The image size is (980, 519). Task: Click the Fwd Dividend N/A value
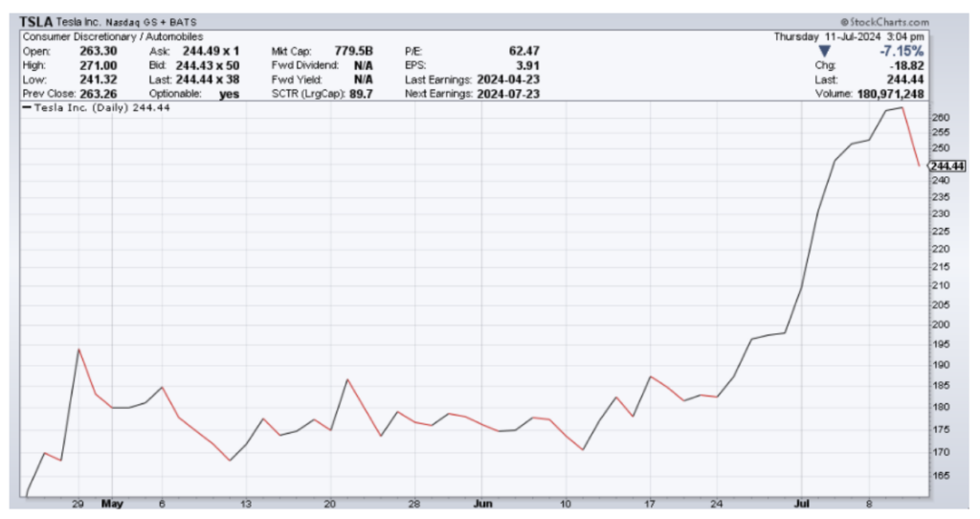(363, 66)
